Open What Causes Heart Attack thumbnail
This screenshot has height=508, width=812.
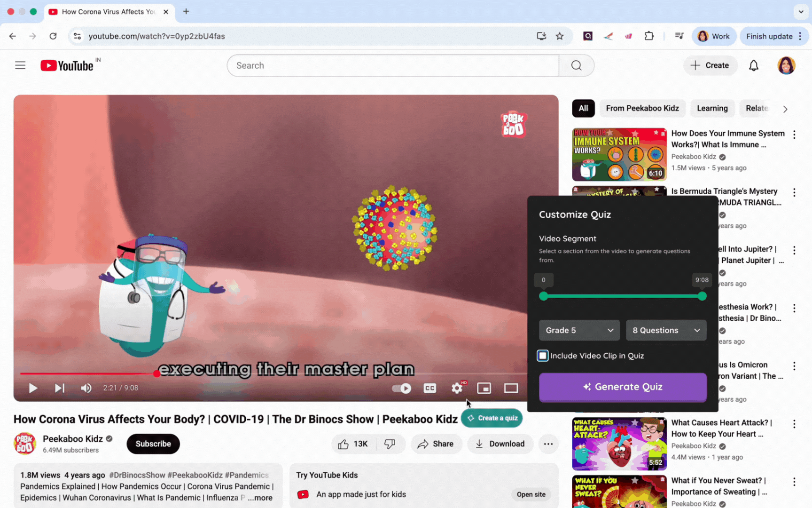(619, 444)
